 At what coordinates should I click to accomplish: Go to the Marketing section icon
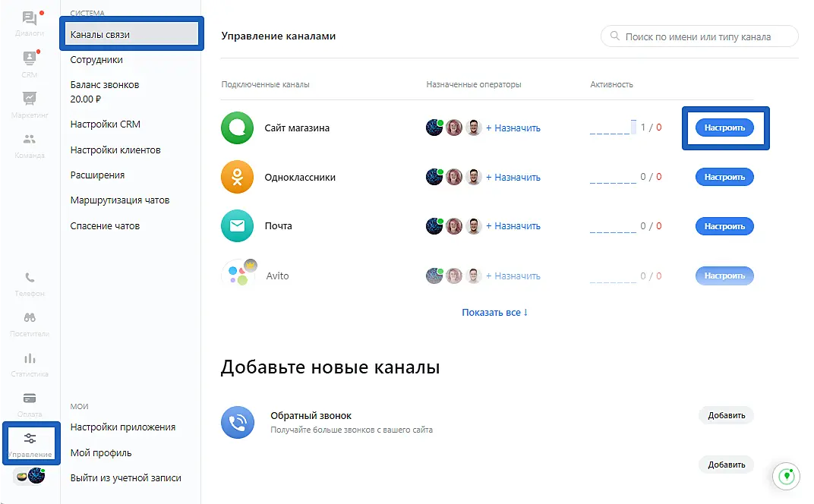(30, 99)
